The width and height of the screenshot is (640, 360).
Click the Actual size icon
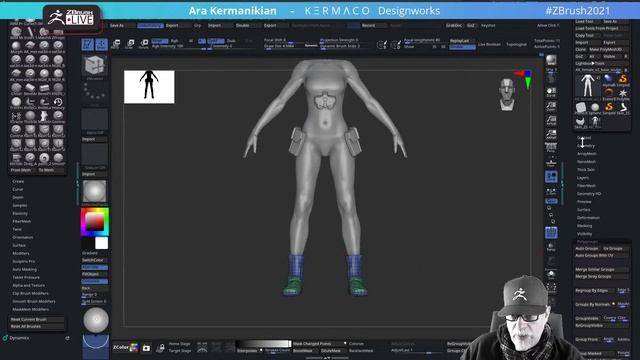tap(551, 120)
